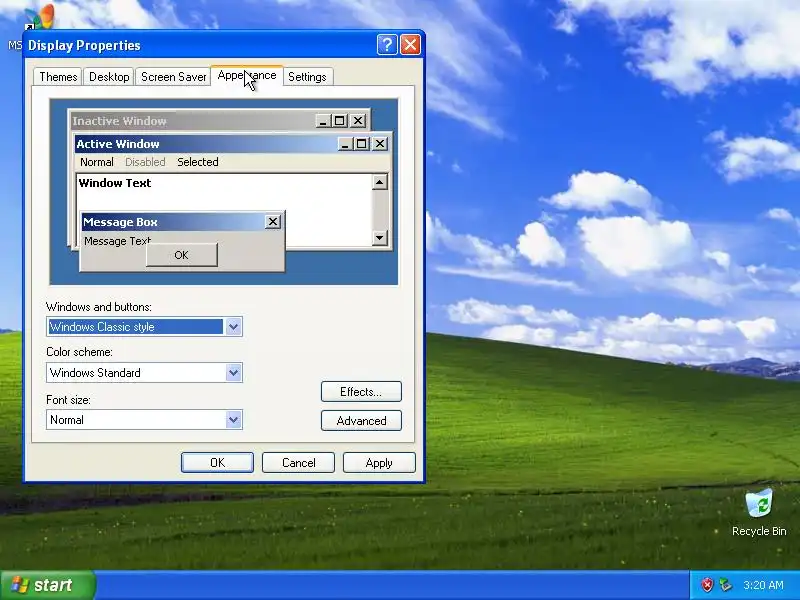
Task: Switch to the Themes tab
Action: pyautogui.click(x=58, y=77)
